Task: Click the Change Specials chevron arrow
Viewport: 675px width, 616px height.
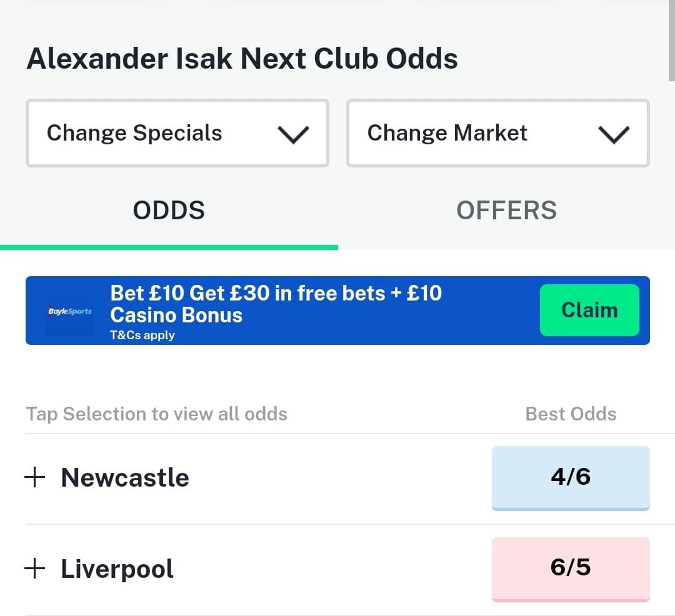Action: pos(293,135)
